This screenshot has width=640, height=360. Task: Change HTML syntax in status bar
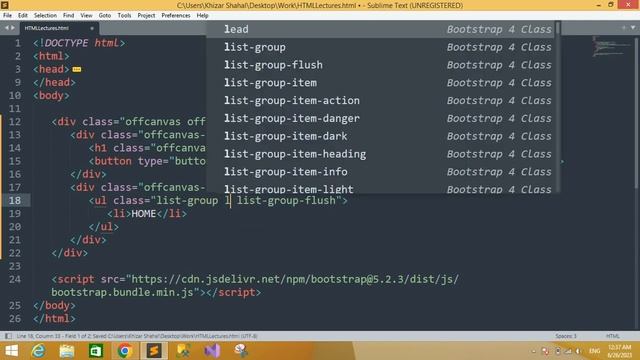click(x=613, y=336)
